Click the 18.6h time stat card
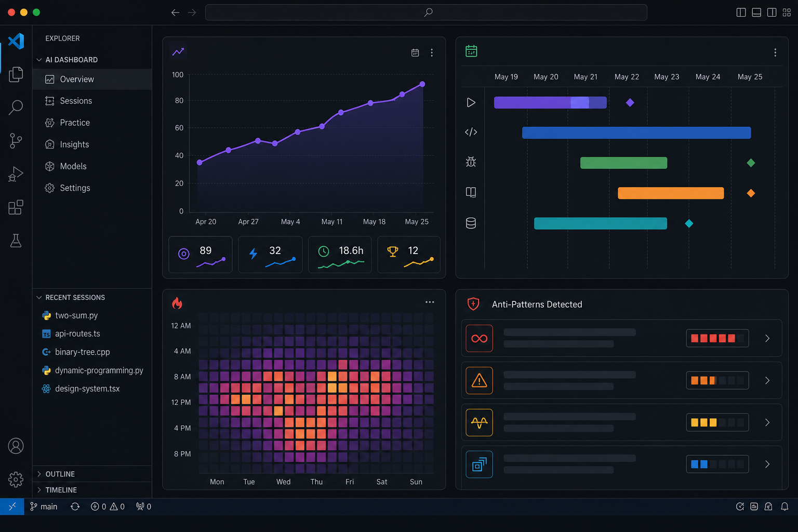 [340, 255]
